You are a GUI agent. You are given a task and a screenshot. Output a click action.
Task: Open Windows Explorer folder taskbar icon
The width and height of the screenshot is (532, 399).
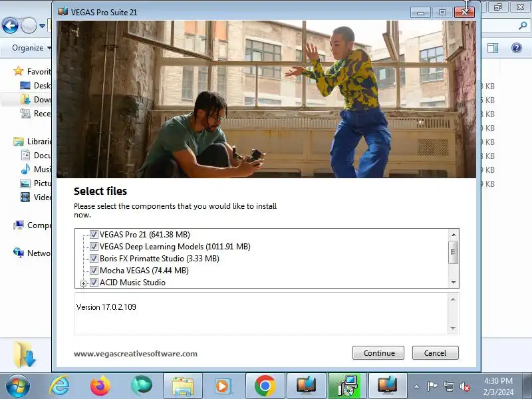pyautogui.click(x=182, y=386)
